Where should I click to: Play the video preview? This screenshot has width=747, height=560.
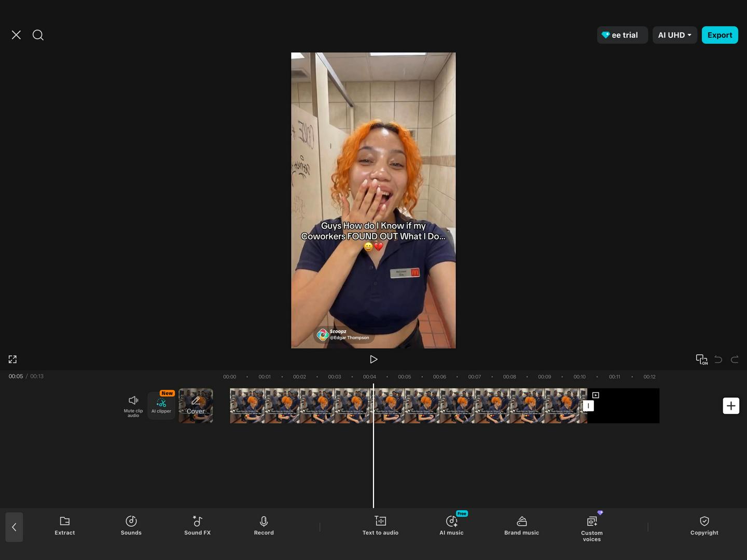374,359
